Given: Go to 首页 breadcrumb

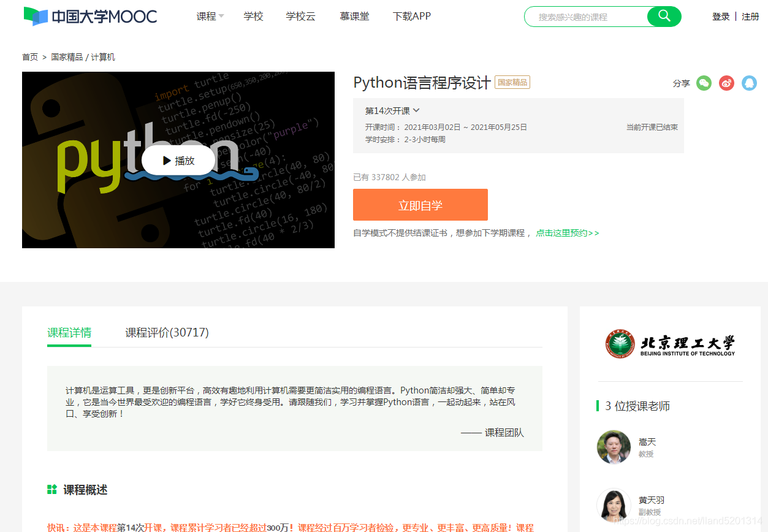Looking at the screenshot, I should (x=30, y=57).
